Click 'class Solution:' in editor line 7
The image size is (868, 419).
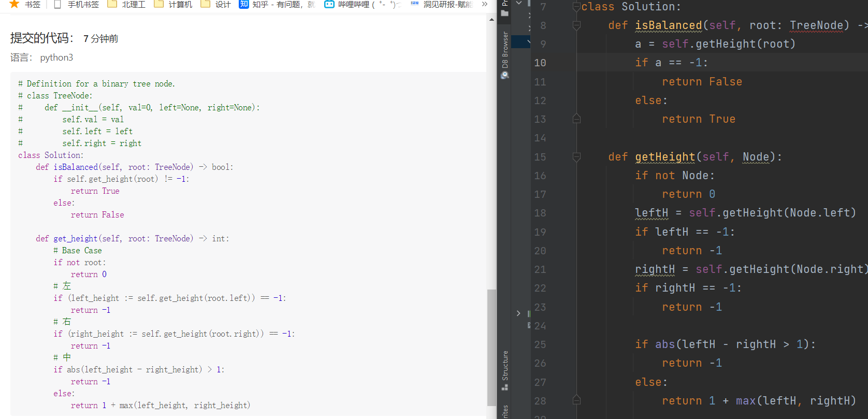click(631, 7)
